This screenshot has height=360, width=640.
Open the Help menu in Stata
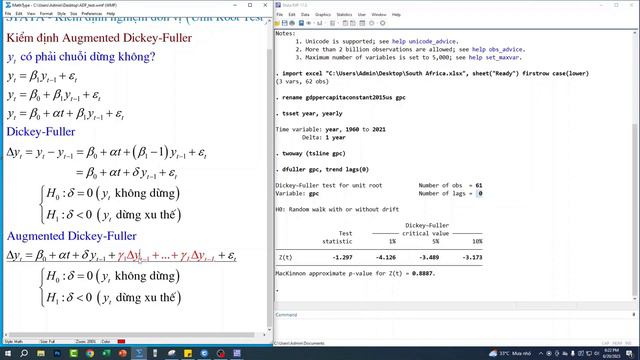pyautogui.click(x=396, y=15)
